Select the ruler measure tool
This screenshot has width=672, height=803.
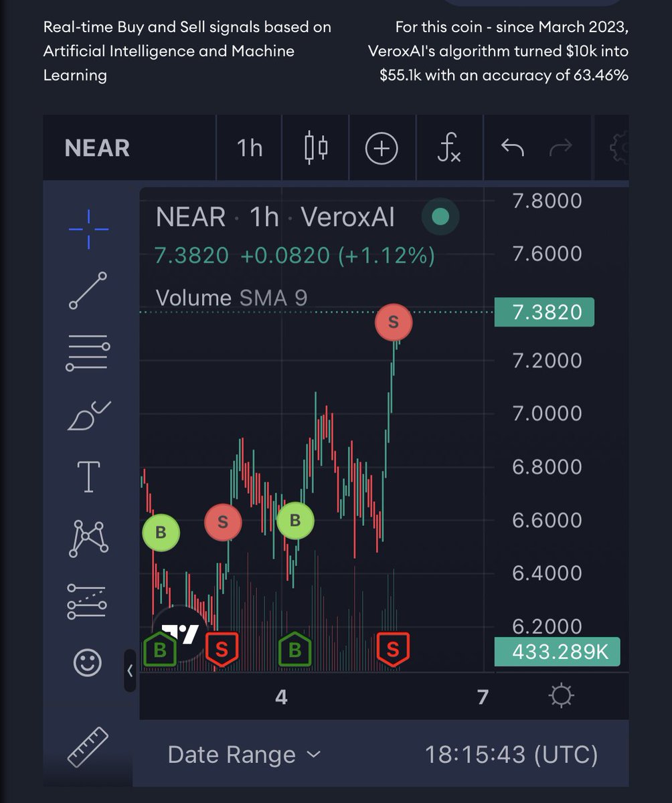[88, 747]
